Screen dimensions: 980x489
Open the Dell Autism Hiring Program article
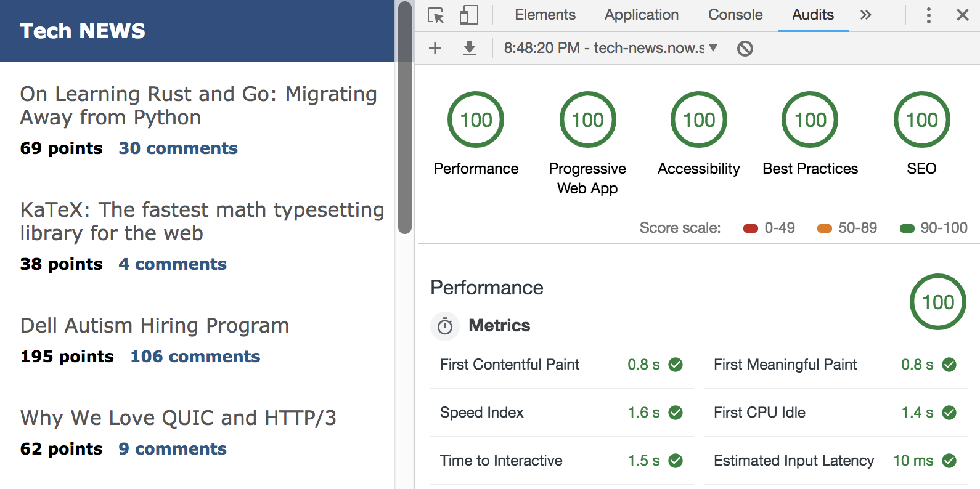click(x=155, y=326)
